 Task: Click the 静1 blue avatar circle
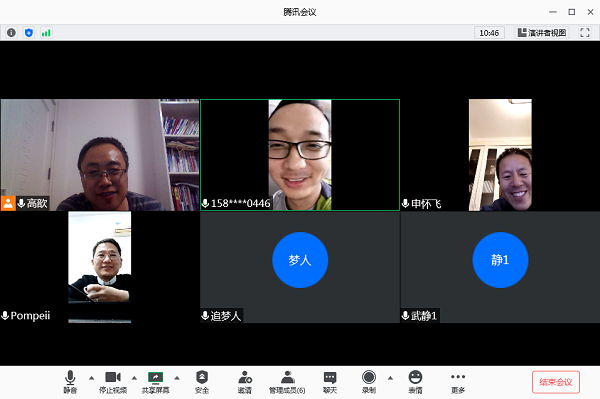(501, 260)
